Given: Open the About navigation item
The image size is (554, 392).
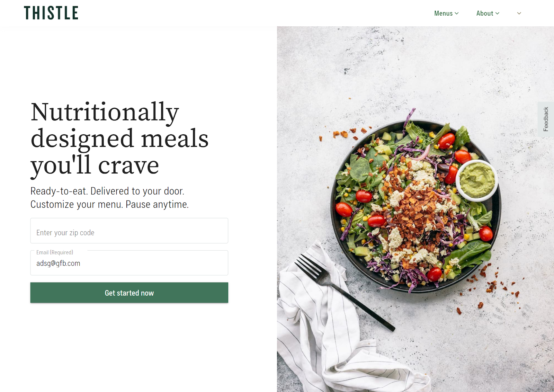Looking at the screenshot, I should click(484, 13).
